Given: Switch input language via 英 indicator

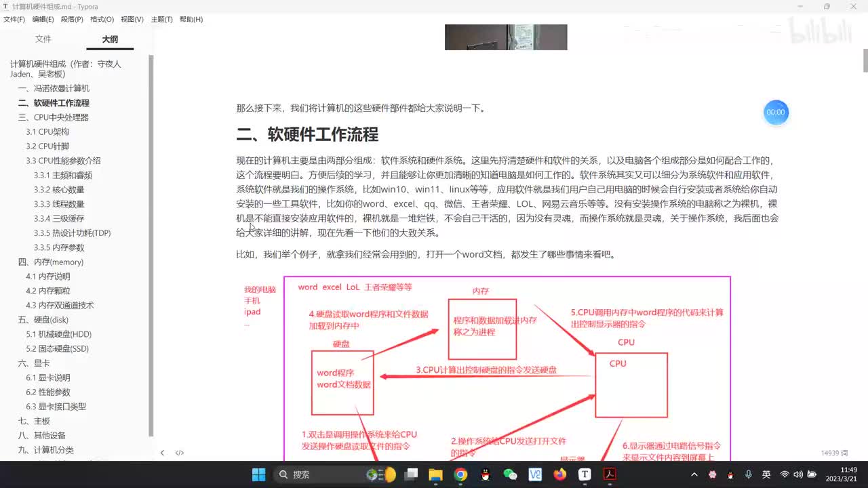Looking at the screenshot, I should point(766,474).
